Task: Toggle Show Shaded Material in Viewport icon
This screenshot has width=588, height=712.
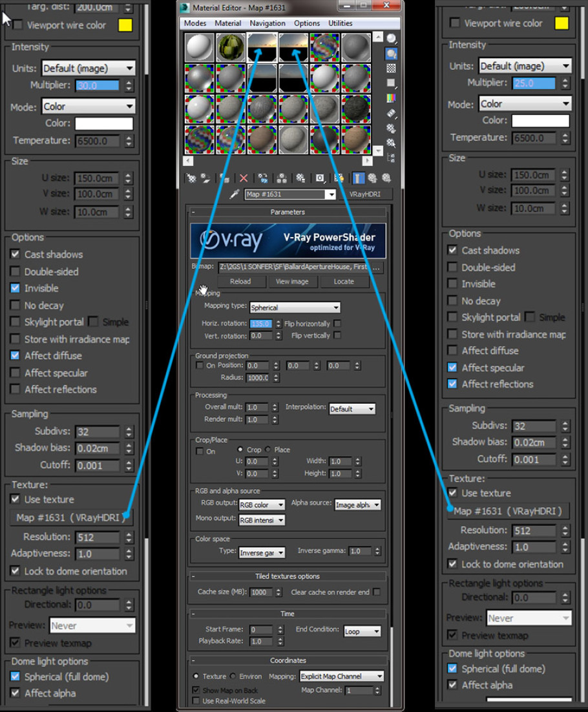Action: pos(339,178)
